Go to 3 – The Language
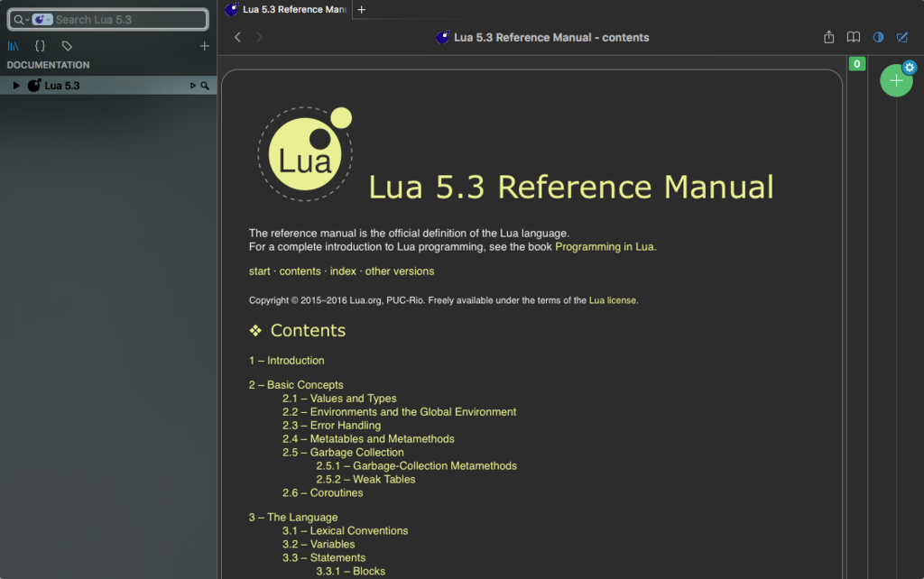 [293, 517]
